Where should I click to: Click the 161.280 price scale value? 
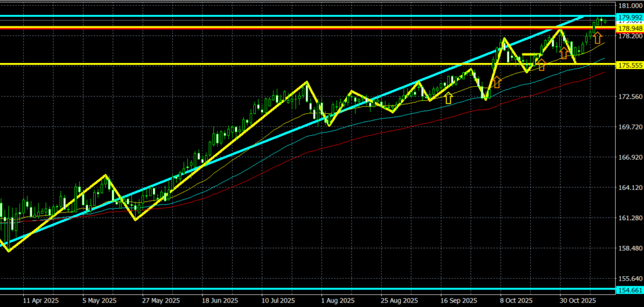click(x=630, y=218)
